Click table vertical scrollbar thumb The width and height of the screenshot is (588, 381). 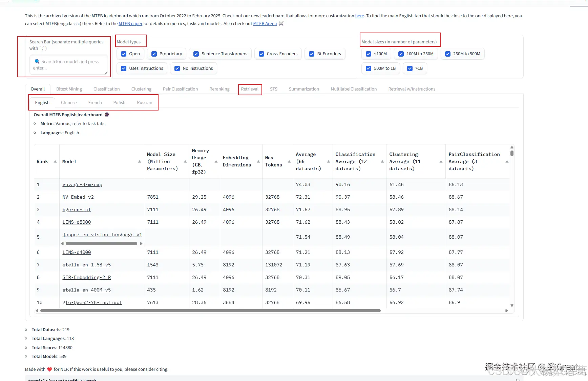(512, 153)
